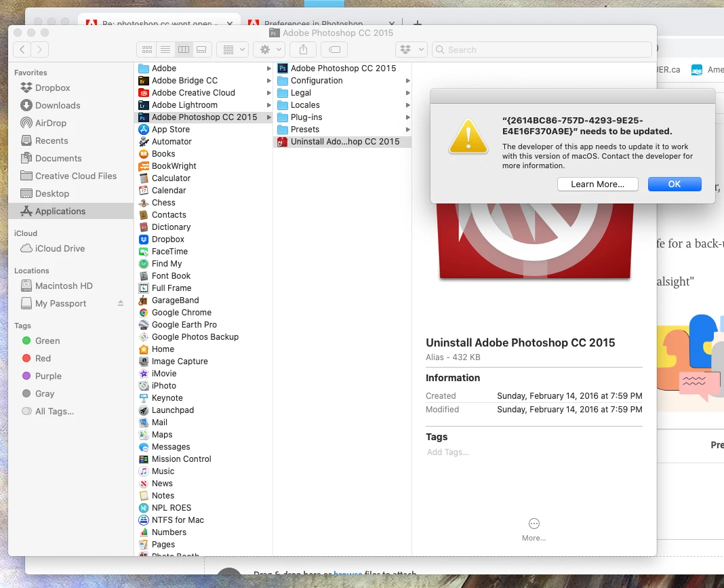Viewport: 724px width, 588px height.
Task: Click the browse link in browser window
Action: click(x=347, y=573)
